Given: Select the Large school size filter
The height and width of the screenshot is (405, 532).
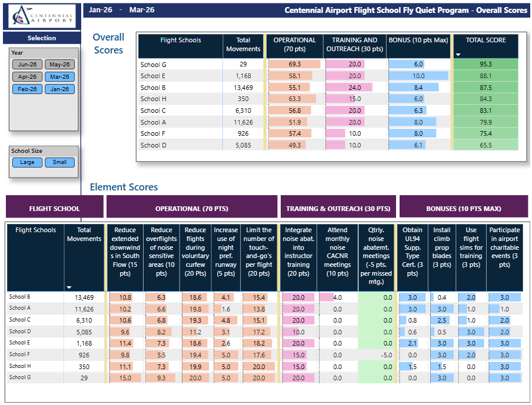Looking at the screenshot, I should point(28,162).
